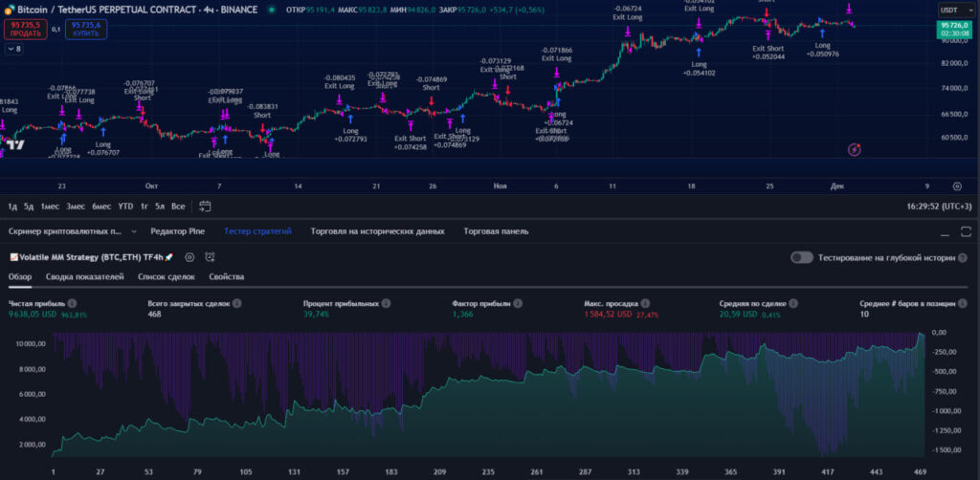The image size is (980, 480).
Task: Maximize the bottom panel icon
Action: pos(966,231)
